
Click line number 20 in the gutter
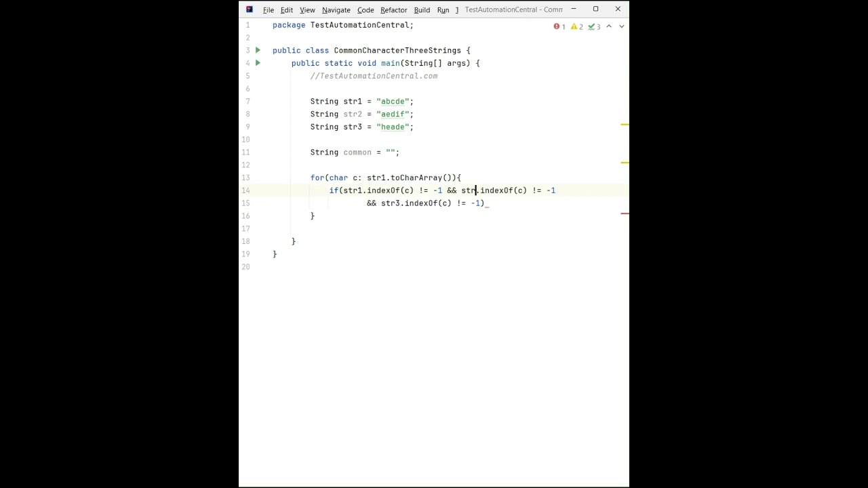click(245, 267)
